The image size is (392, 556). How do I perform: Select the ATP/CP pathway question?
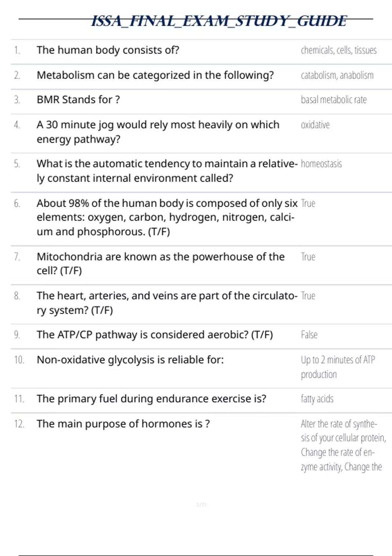click(x=155, y=335)
